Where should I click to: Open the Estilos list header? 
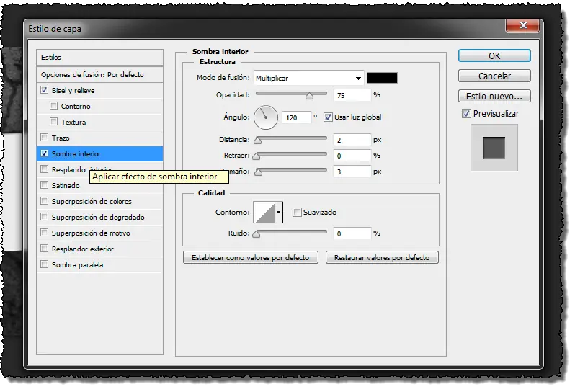tap(99, 58)
